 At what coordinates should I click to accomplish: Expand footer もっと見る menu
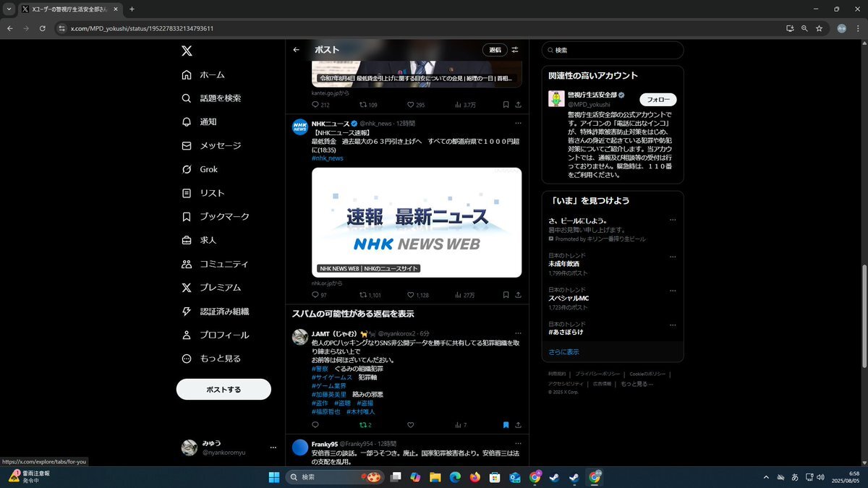pos(637,383)
